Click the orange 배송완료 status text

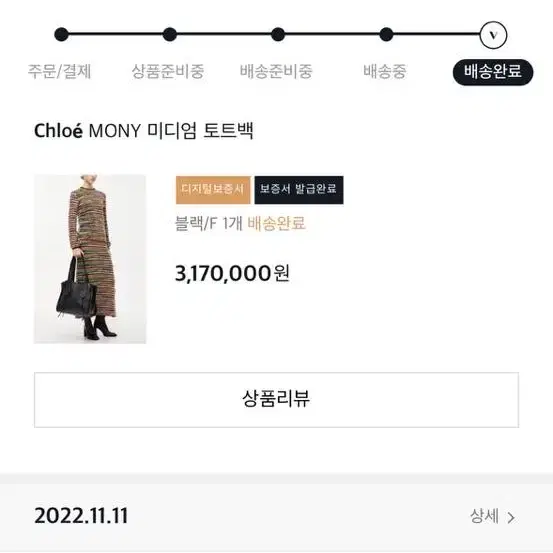pos(276,223)
